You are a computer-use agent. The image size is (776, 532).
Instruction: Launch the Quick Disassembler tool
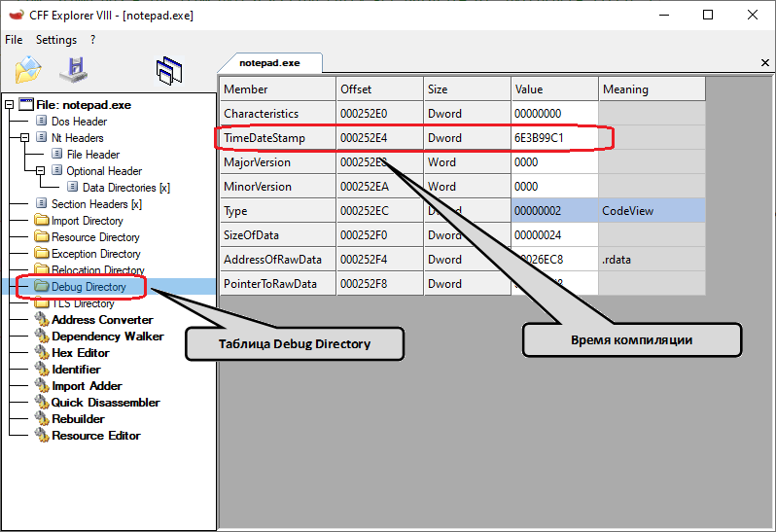(105, 403)
